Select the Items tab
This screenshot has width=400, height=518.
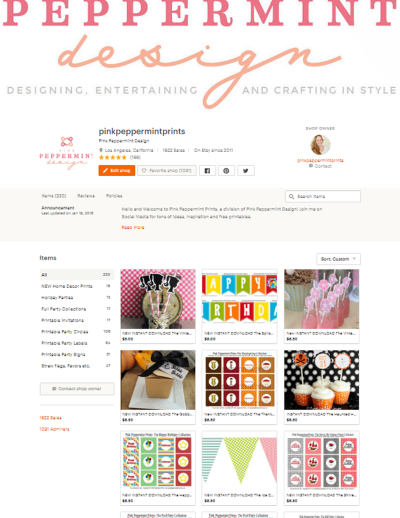(54, 196)
